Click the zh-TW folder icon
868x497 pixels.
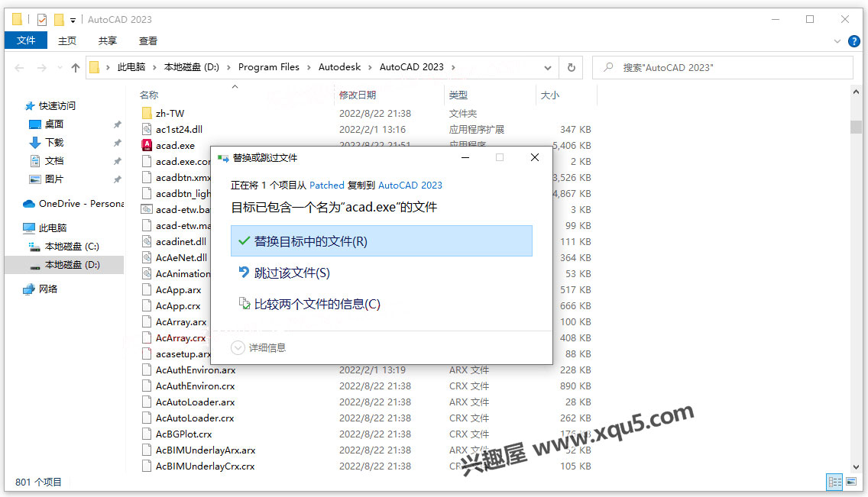(x=147, y=113)
